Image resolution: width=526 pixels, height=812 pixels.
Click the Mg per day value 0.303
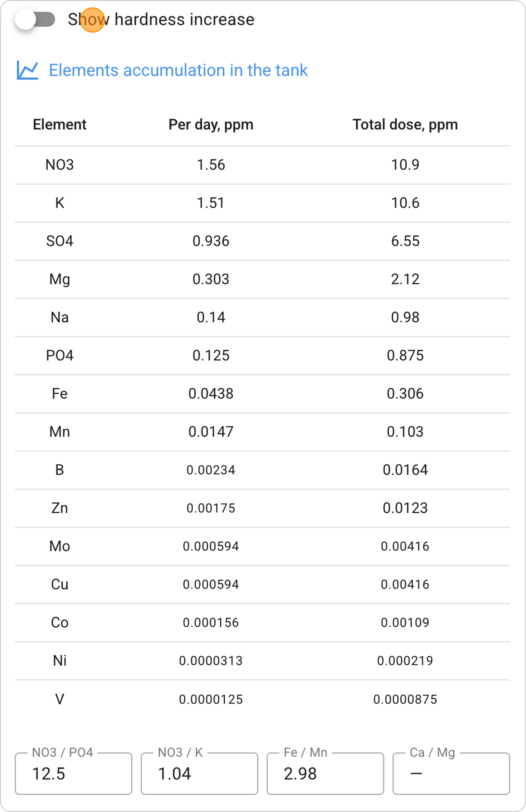(x=211, y=279)
